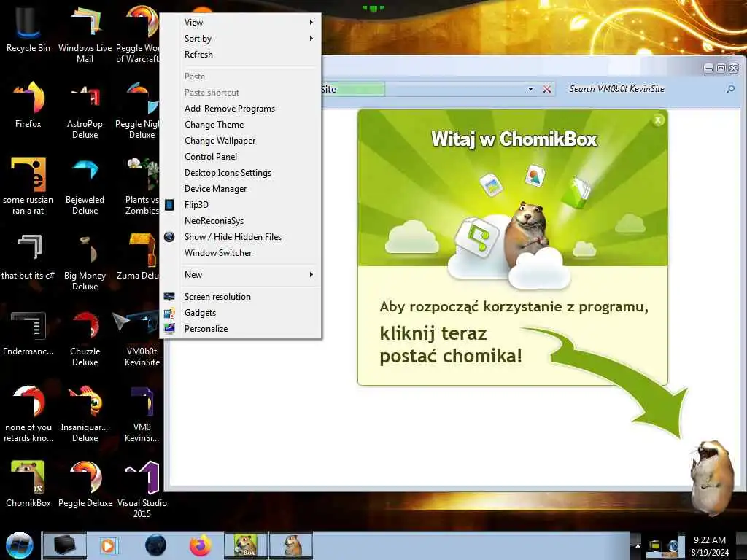Screen dimensions: 747x560
Task: Open the 'that but its c#' desktop icon
Action: [x=28, y=256]
